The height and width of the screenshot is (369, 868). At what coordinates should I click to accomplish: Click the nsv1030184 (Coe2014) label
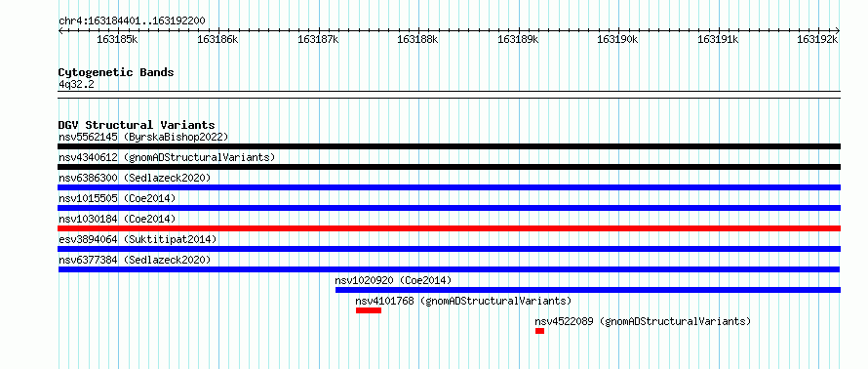coord(117,219)
